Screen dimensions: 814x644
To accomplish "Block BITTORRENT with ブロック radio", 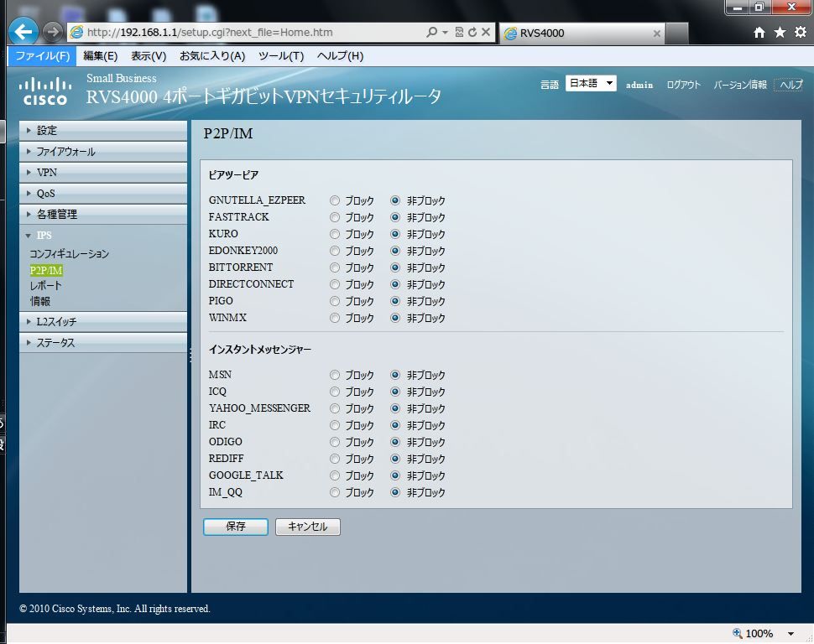I will (x=335, y=267).
